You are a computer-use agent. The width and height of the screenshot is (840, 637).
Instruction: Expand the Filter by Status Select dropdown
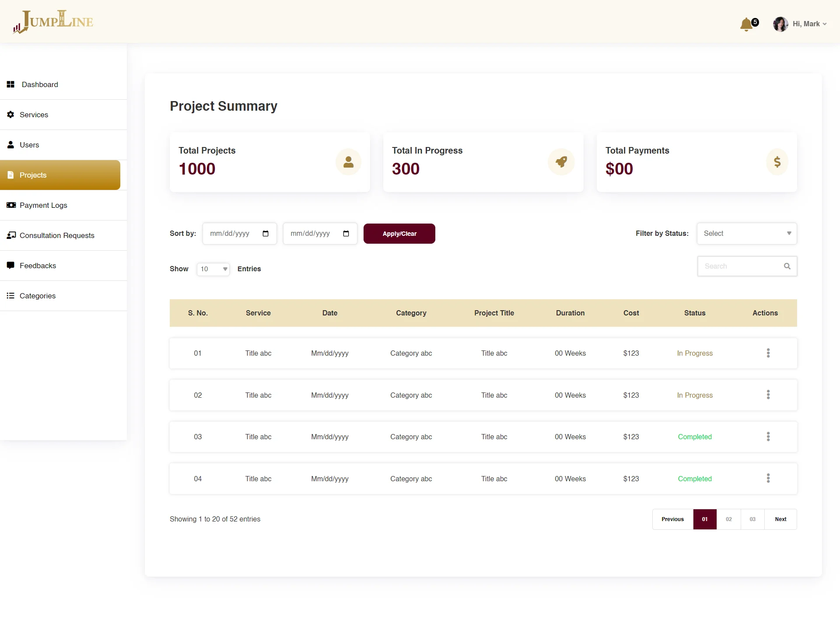[x=747, y=234]
